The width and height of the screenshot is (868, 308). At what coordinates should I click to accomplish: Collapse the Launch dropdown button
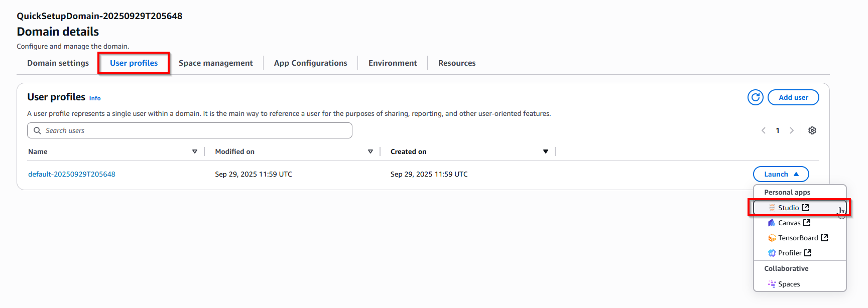click(x=781, y=174)
